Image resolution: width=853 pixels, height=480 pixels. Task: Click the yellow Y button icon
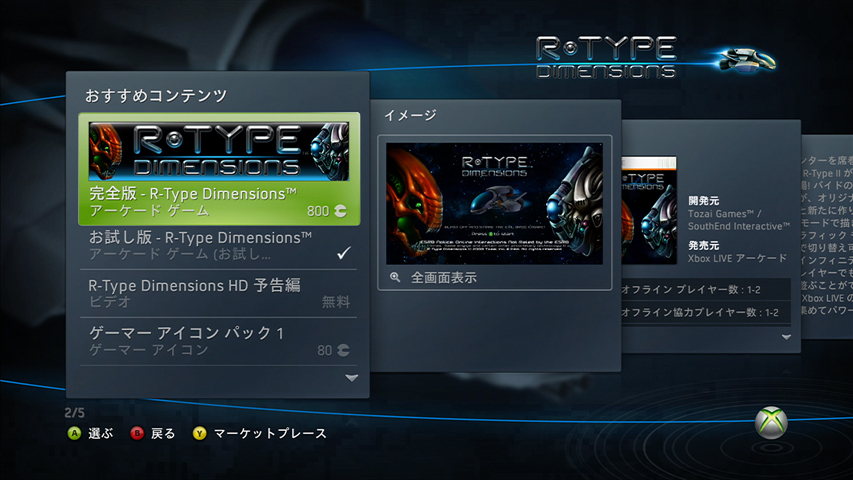tap(200, 434)
